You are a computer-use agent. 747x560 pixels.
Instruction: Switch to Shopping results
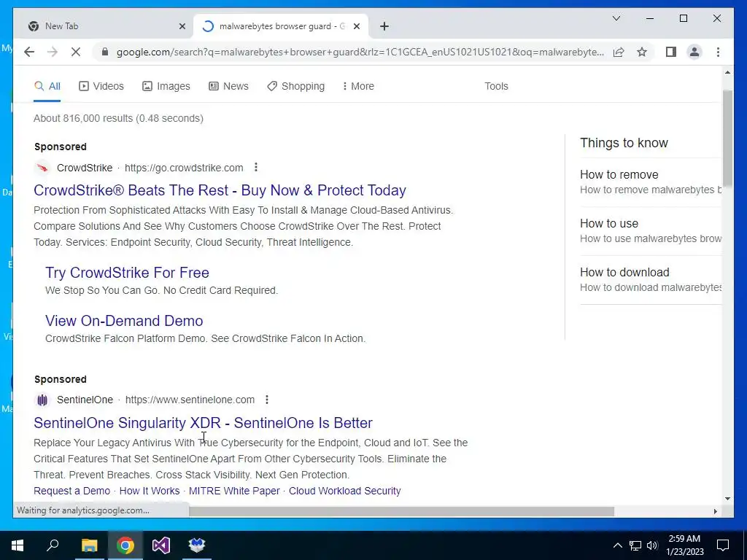296,86
